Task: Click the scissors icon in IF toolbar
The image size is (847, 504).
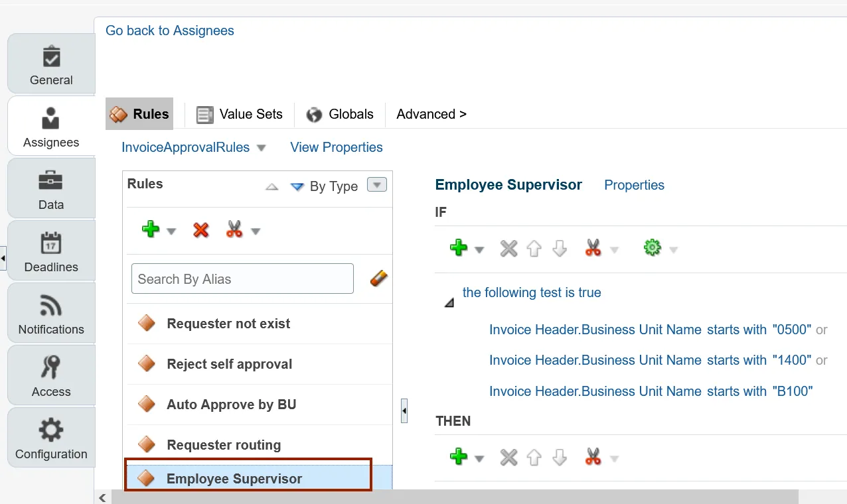Action: pyautogui.click(x=593, y=248)
